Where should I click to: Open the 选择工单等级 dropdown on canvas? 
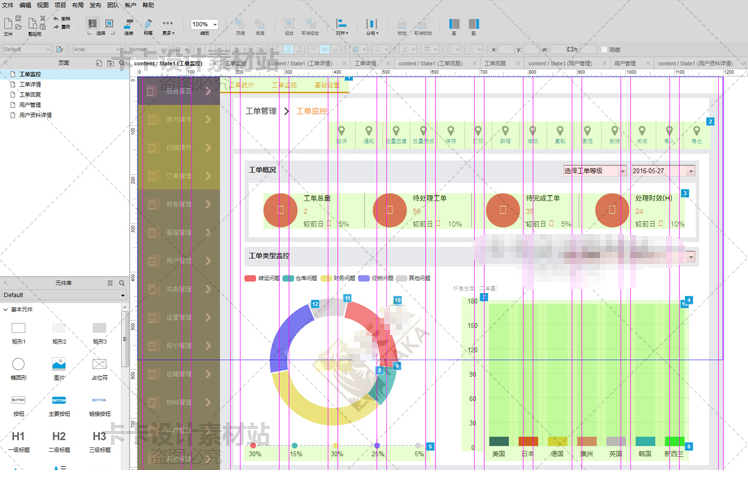pos(594,171)
